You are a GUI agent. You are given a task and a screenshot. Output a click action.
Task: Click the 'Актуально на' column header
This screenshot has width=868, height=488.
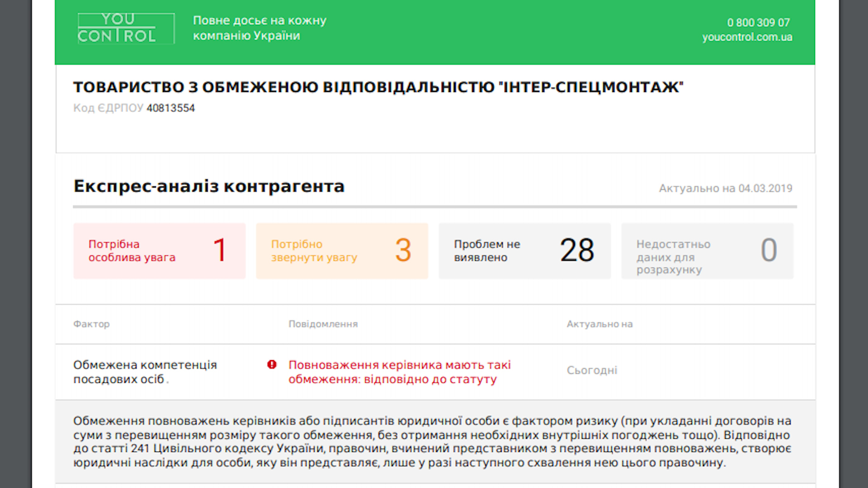(x=599, y=324)
